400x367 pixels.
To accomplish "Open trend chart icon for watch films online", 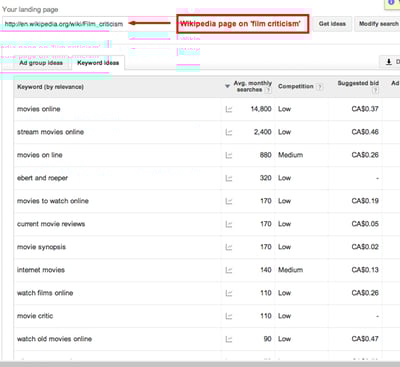I will tap(229, 293).
